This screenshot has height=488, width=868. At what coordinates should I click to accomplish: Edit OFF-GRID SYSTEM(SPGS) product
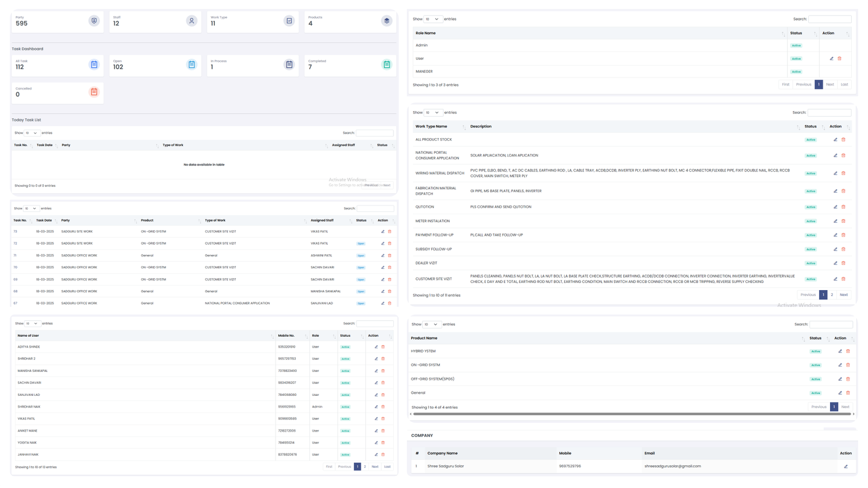[x=840, y=379]
